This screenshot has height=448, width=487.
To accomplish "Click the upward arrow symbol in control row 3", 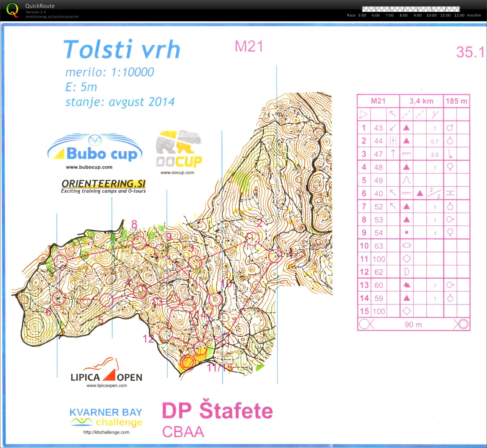I will coord(393,154).
